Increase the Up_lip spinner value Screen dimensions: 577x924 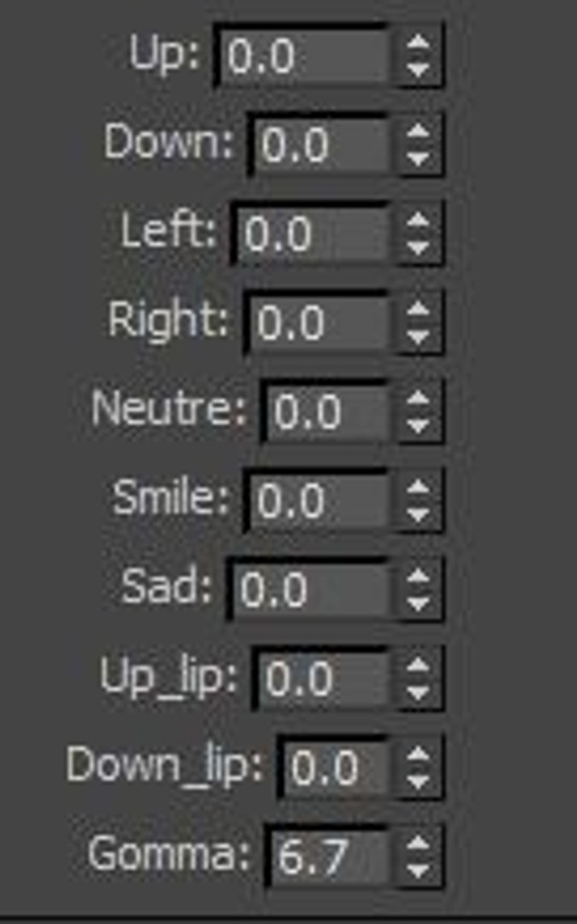(418, 666)
